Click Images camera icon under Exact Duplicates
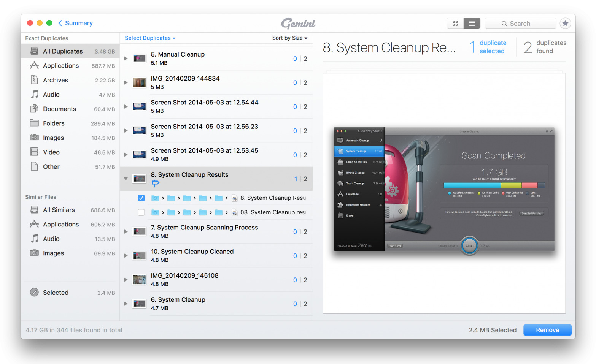The height and width of the screenshot is (364, 596). pyautogui.click(x=34, y=138)
